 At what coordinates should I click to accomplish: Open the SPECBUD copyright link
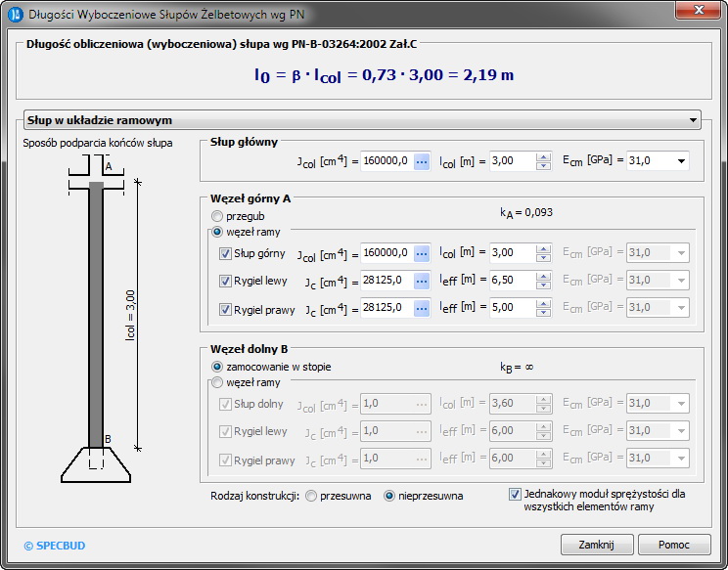55,545
